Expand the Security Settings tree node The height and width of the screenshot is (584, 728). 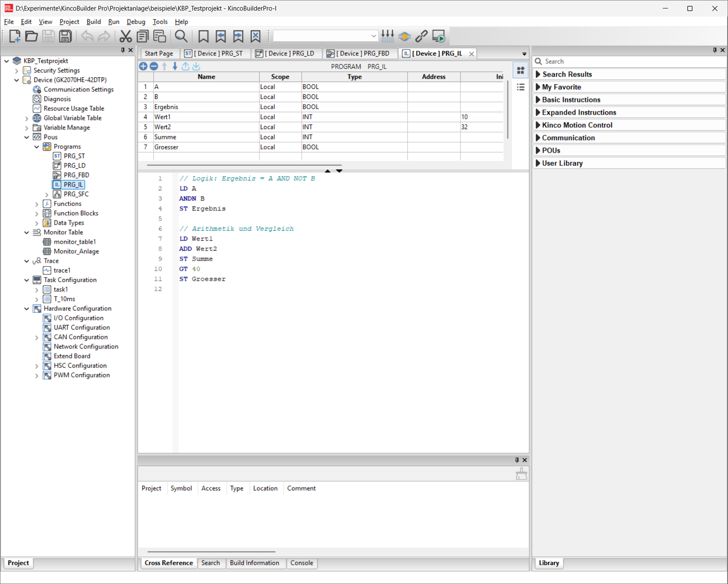17,71
